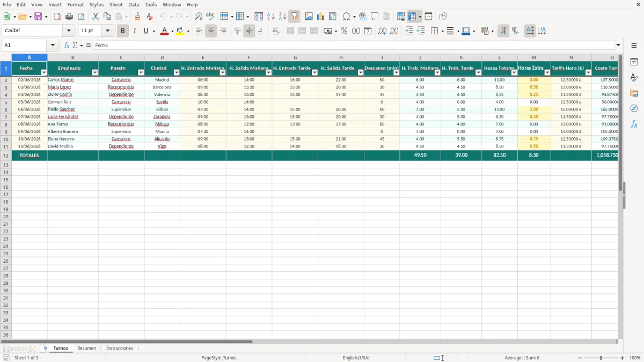Click the Save document icon
644x362 pixels.
(38, 17)
